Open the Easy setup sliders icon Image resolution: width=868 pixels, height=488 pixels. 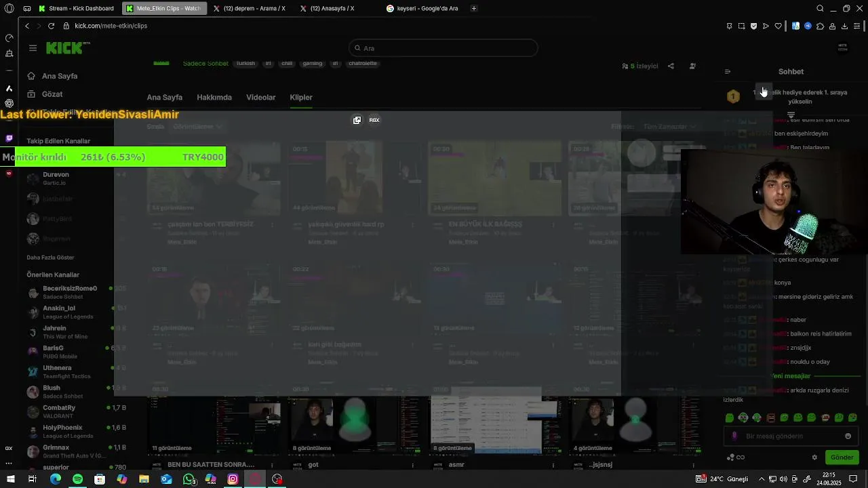[x=857, y=26]
